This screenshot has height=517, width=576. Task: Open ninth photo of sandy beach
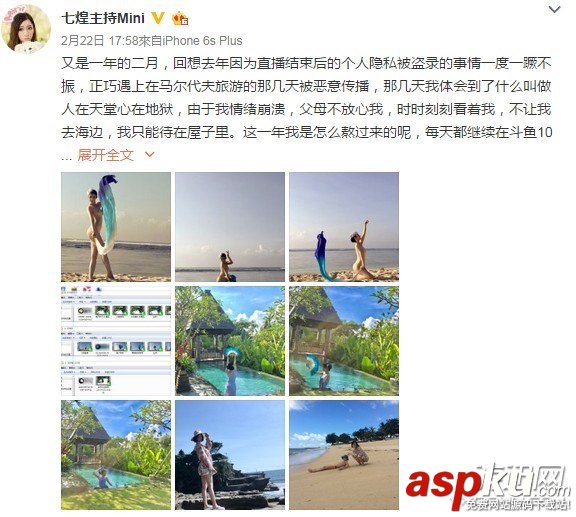[x=344, y=455]
